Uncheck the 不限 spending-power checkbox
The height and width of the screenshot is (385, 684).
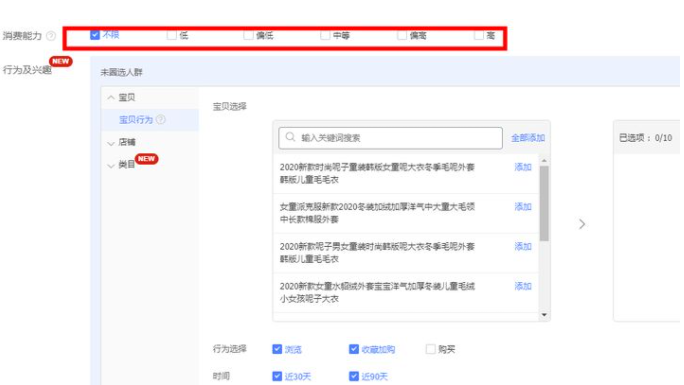(x=95, y=35)
